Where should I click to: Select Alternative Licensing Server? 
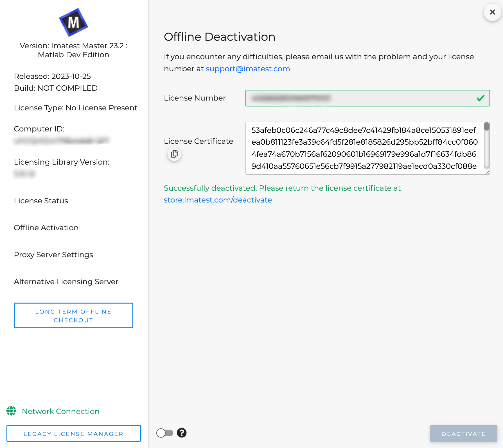click(x=66, y=282)
